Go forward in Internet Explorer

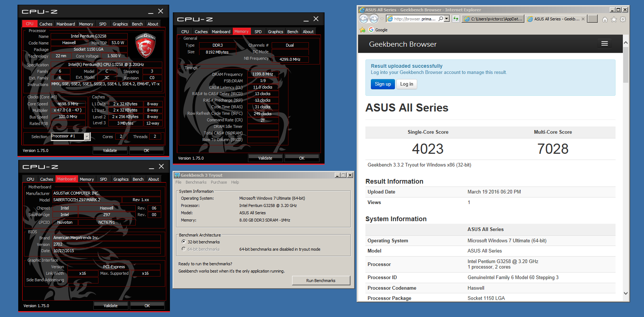(x=374, y=19)
